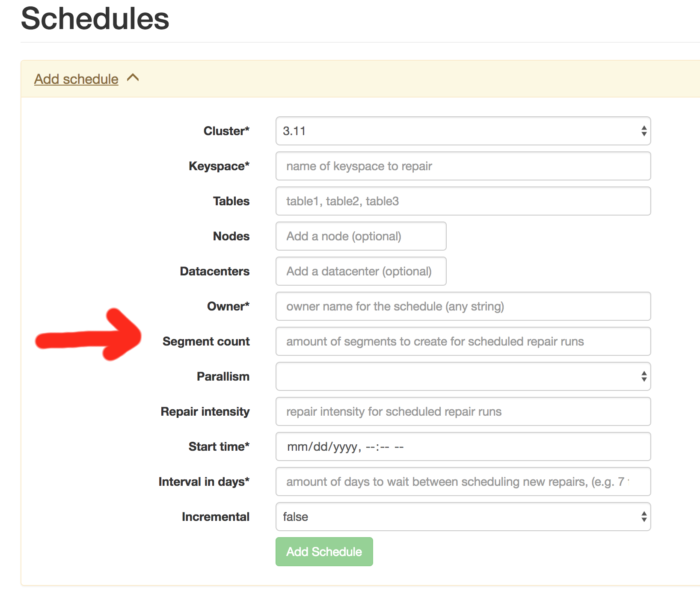This screenshot has height=597, width=700.
Task: Focus the Keyspace name input field
Action: (463, 166)
